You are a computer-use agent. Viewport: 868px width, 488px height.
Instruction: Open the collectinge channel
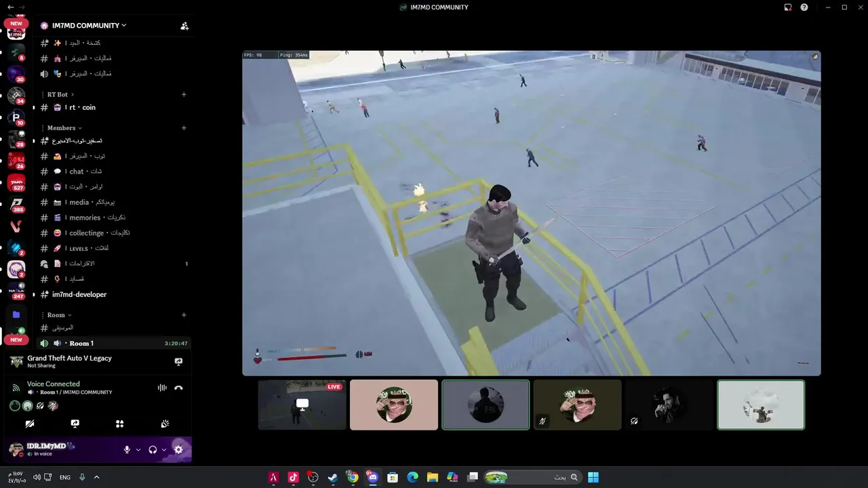point(113,233)
